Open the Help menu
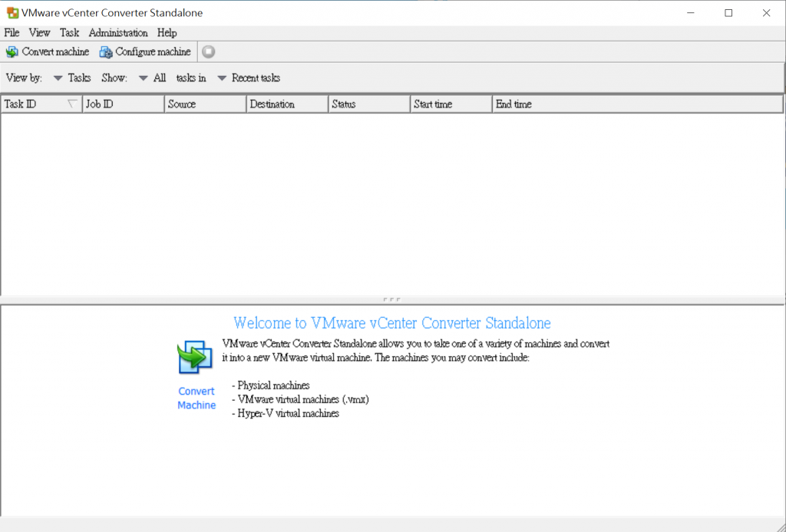 click(x=167, y=32)
